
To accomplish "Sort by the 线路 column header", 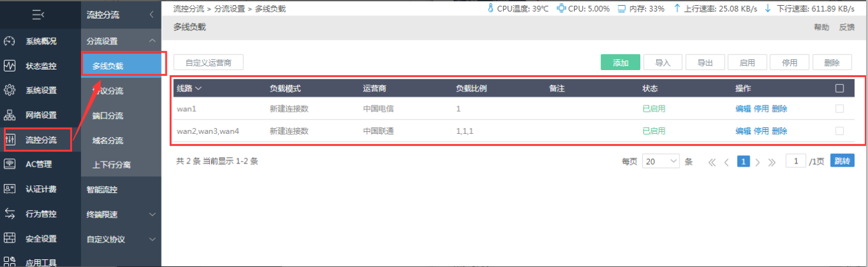I will 189,88.
